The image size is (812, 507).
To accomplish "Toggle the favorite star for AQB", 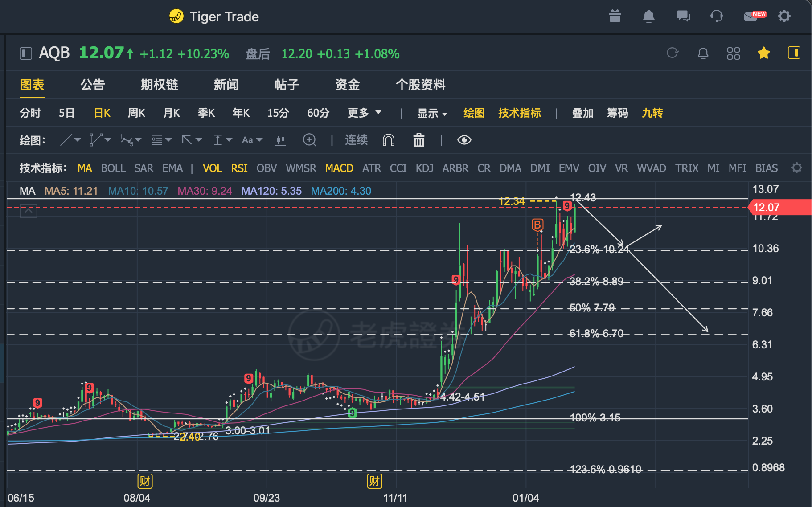I will (763, 53).
